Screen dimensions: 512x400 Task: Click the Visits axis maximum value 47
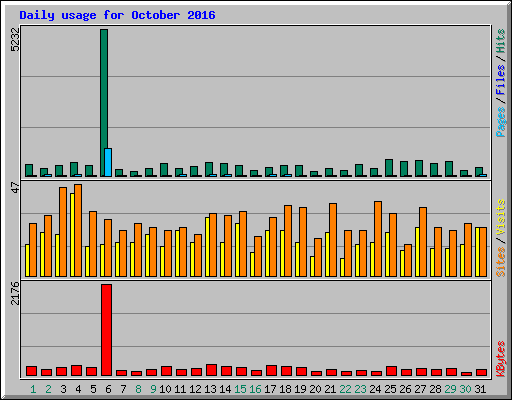point(15,188)
